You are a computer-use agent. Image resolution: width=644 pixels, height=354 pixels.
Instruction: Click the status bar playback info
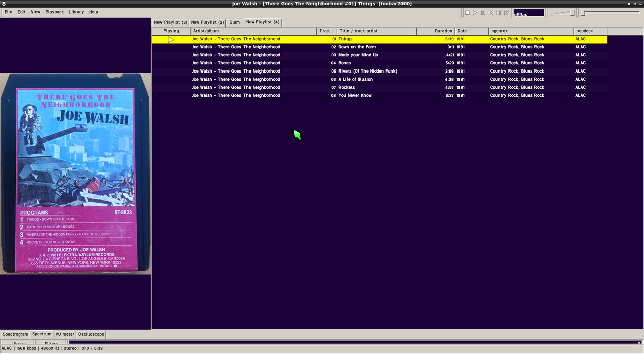(x=52, y=348)
